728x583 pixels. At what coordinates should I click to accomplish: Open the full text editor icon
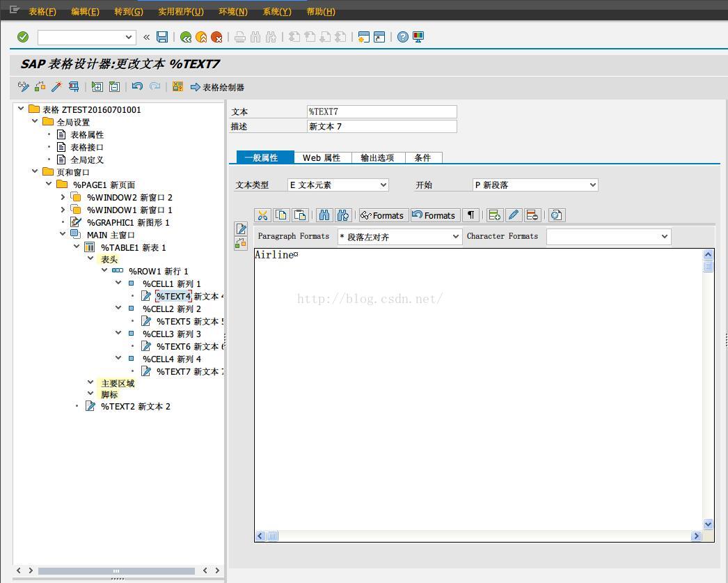(241, 228)
